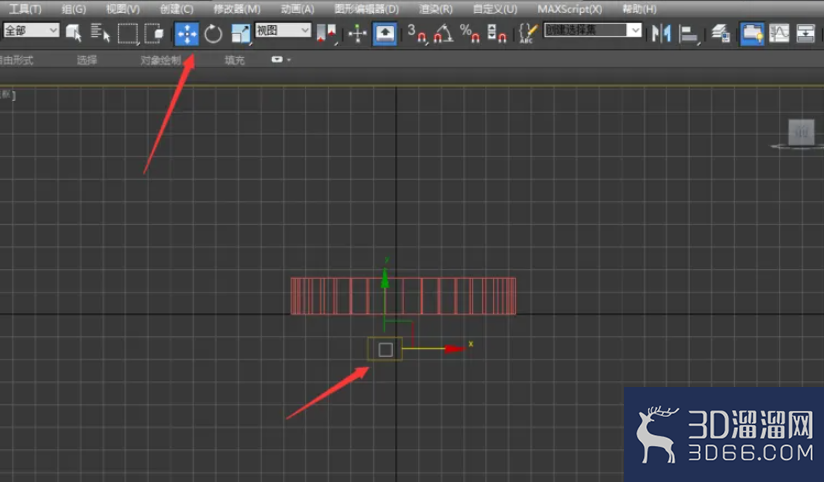The width and height of the screenshot is (824, 482).
Task: Activate the Select and Move tool
Action: (187, 34)
